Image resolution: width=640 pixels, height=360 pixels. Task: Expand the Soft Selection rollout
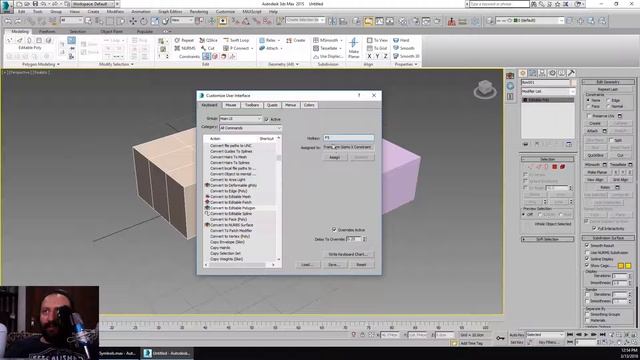[547, 239]
